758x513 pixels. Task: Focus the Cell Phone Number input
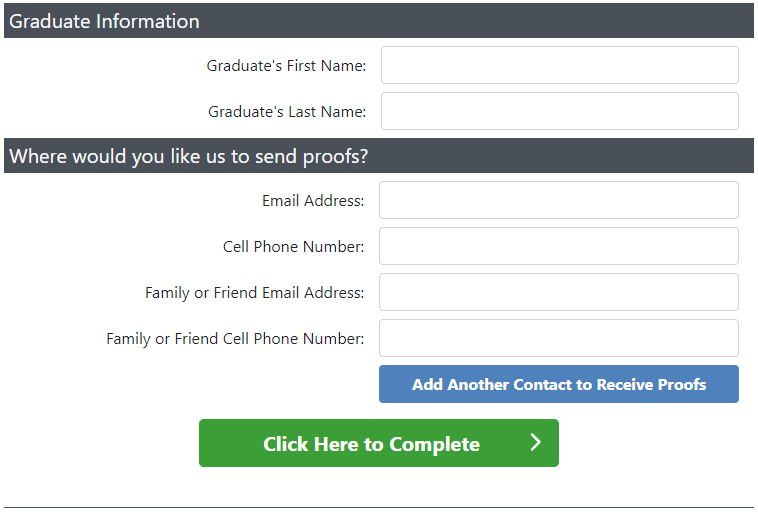coord(558,246)
